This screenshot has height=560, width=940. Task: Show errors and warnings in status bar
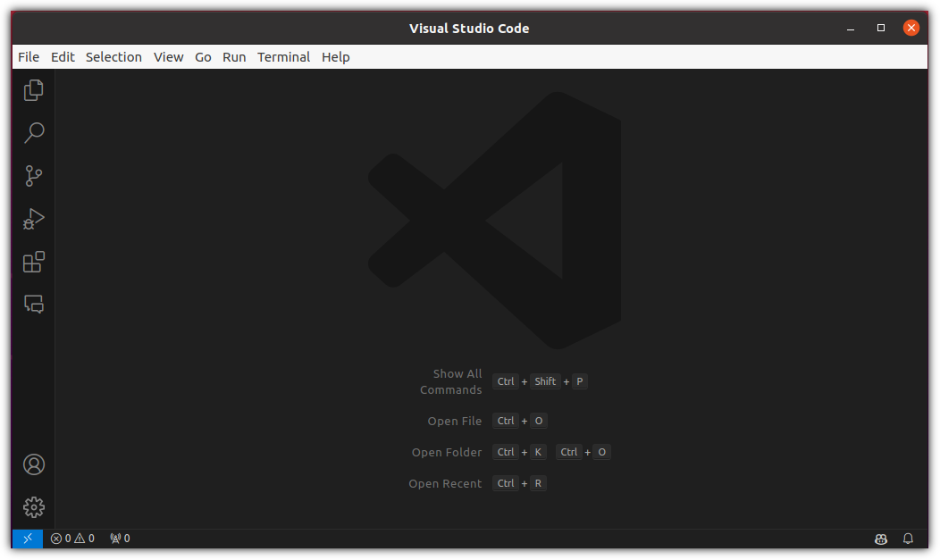[72, 539]
